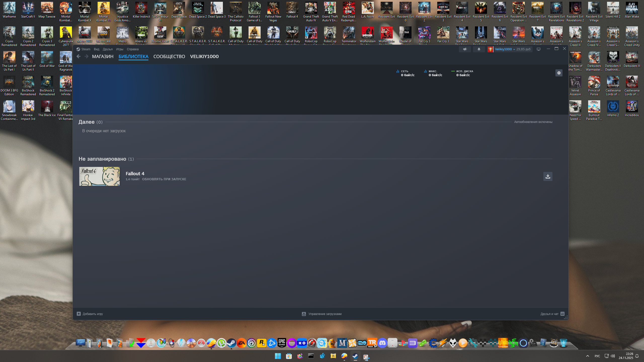Open downloads settings gear icon
Image resolution: width=644 pixels, height=362 pixels.
pos(559,73)
